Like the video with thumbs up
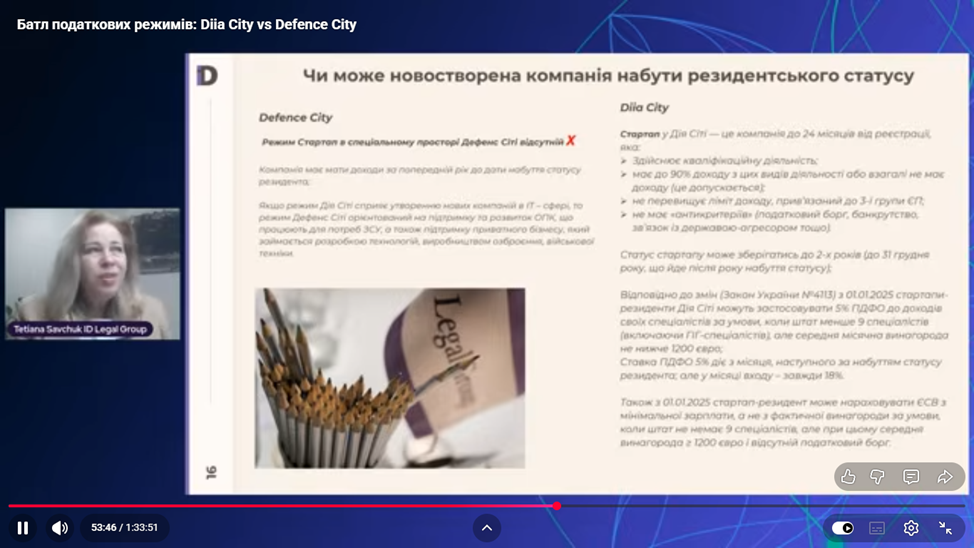974x548 pixels. 848,477
